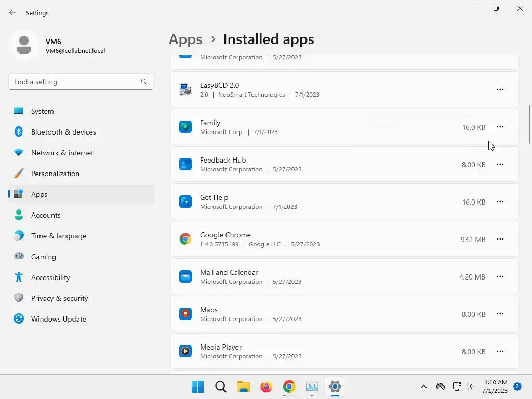Click the Google Chrome app icon in list

pos(185,240)
